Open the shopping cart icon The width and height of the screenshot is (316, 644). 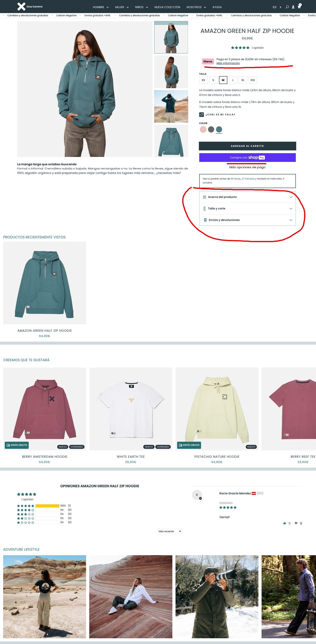coord(299,7)
